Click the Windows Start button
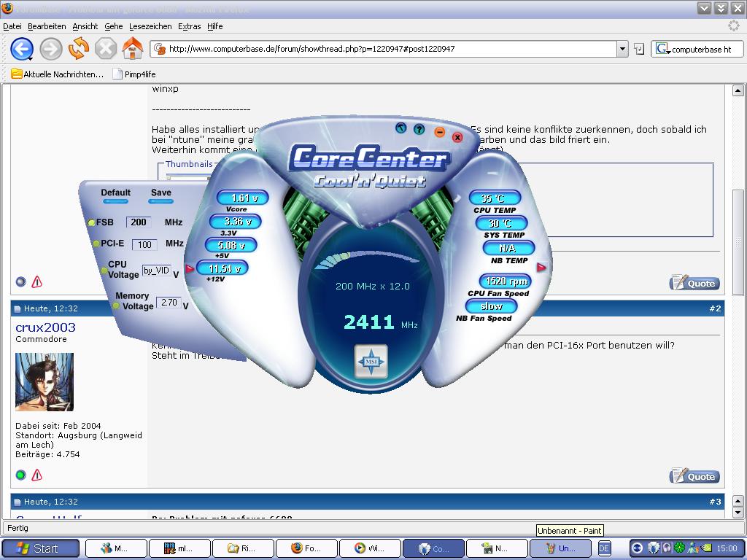Viewport: 747px width, 560px height. [41, 548]
